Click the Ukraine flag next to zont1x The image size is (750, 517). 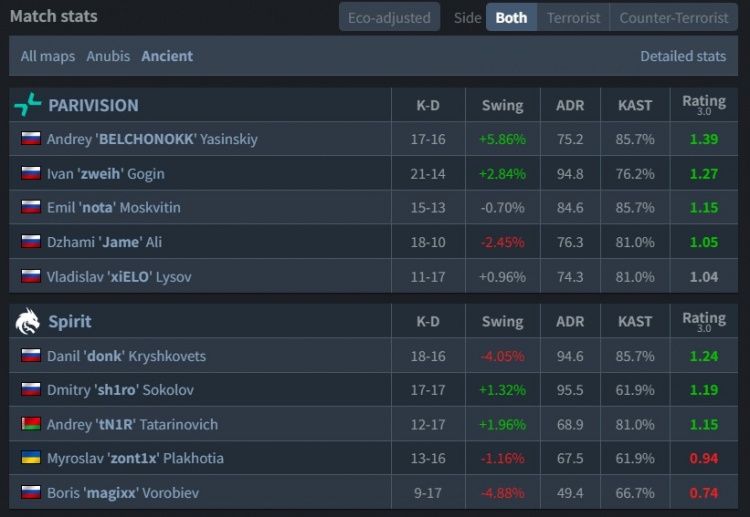click(31, 458)
